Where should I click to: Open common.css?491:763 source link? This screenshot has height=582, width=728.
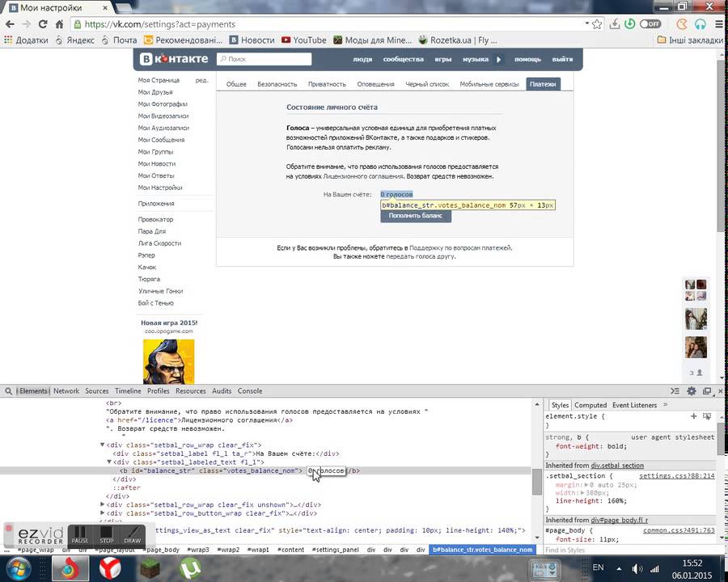[679, 530]
